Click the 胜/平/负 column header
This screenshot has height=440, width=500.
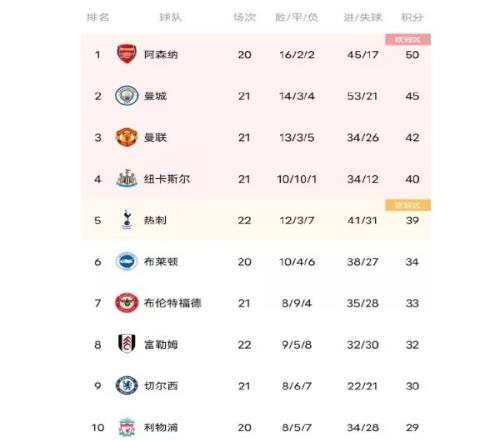point(297,17)
